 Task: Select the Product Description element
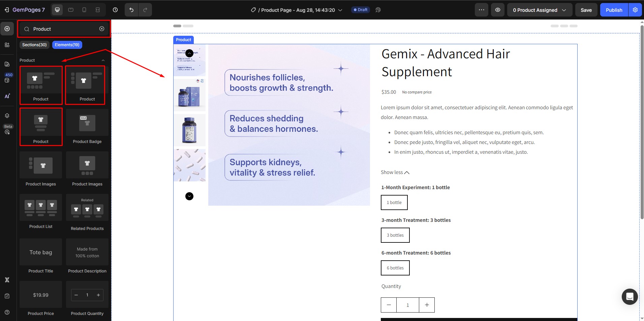pos(87,256)
